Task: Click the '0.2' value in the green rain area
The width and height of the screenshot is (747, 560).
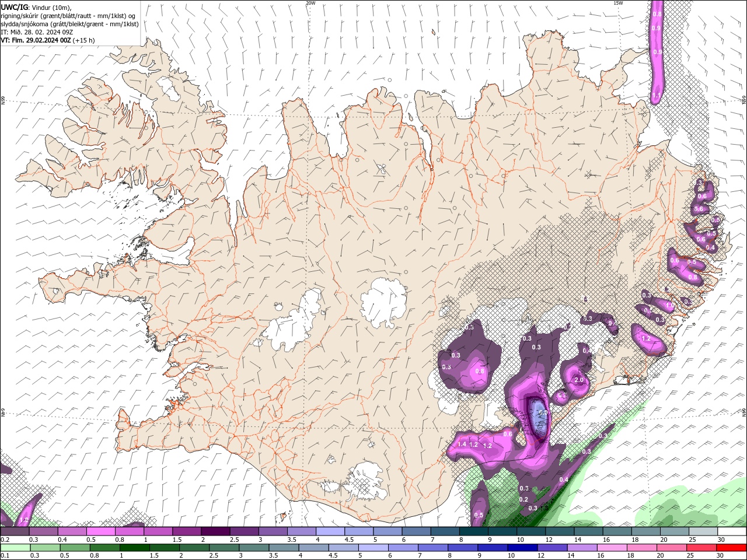Action: point(523,499)
